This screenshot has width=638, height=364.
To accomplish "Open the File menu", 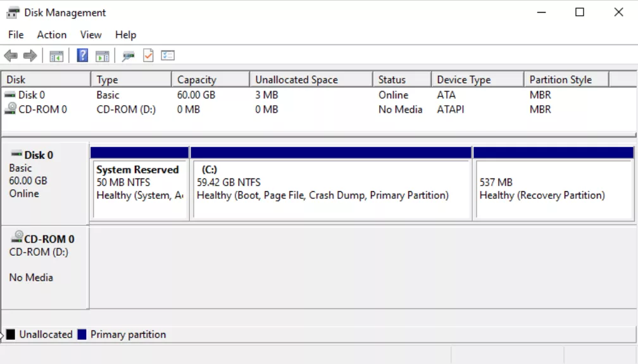I will [x=16, y=35].
